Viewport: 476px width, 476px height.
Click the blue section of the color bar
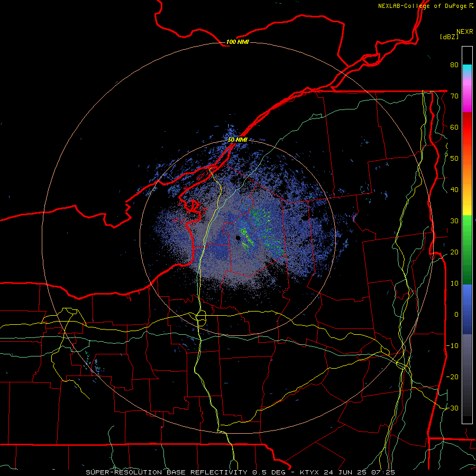tap(467, 309)
